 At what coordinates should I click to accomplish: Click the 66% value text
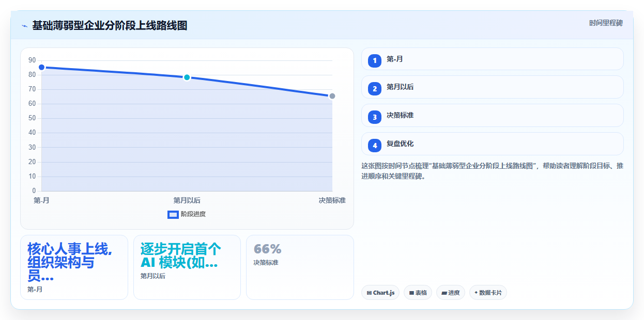pyautogui.click(x=268, y=249)
